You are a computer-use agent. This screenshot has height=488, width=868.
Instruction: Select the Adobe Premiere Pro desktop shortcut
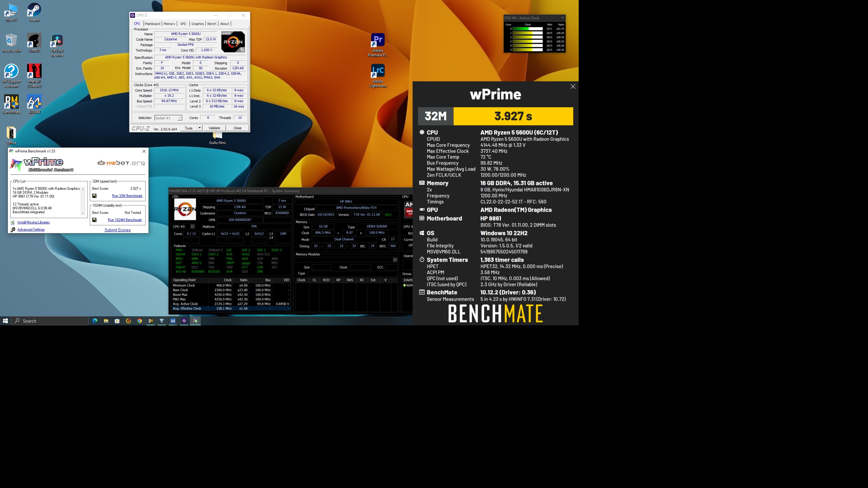pyautogui.click(x=378, y=45)
